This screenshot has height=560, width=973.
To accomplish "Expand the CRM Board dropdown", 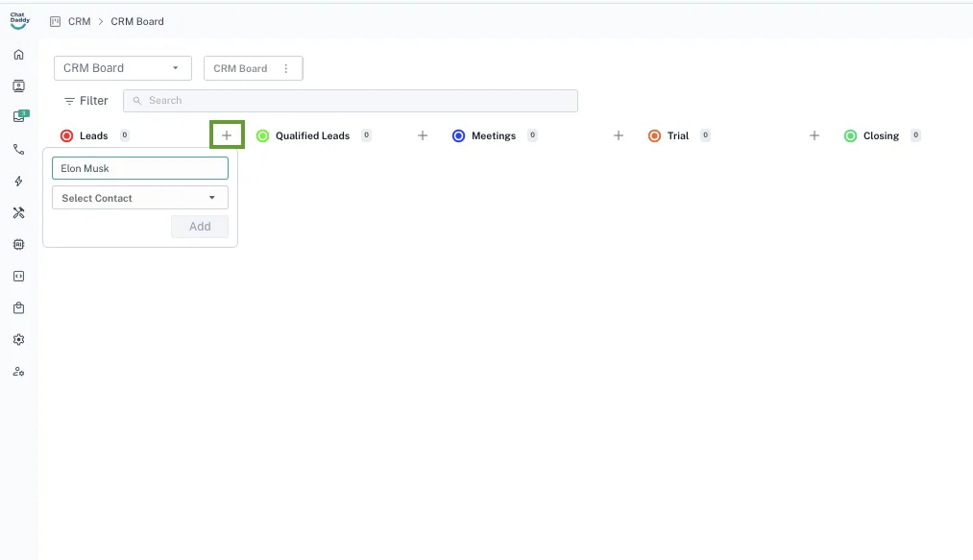I will click(x=122, y=68).
